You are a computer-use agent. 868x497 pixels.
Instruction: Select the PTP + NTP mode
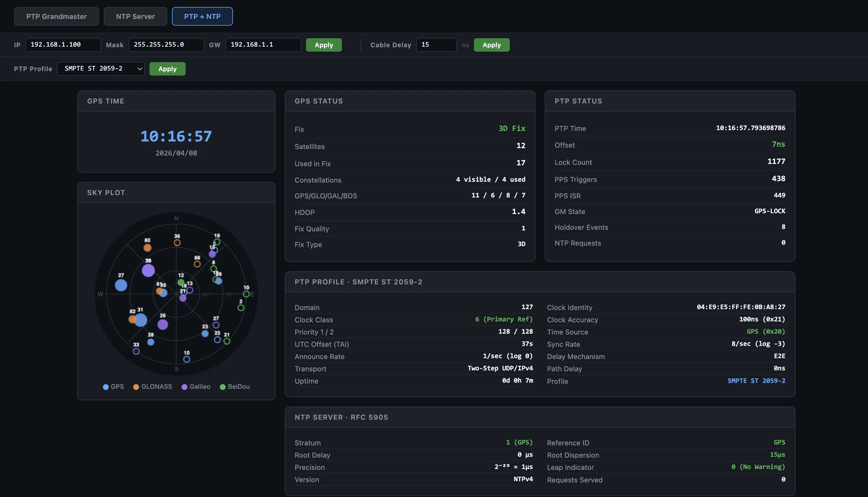coord(202,16)
